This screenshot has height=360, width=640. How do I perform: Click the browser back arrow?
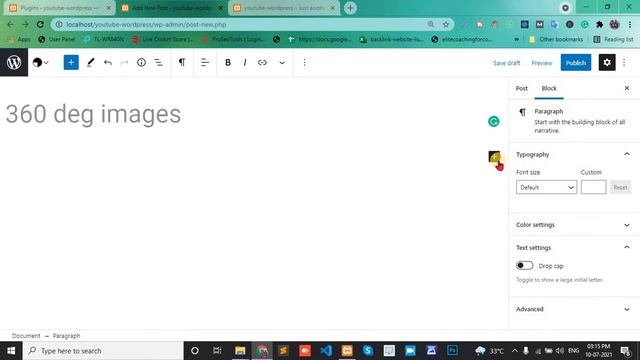tap(10, 24)
